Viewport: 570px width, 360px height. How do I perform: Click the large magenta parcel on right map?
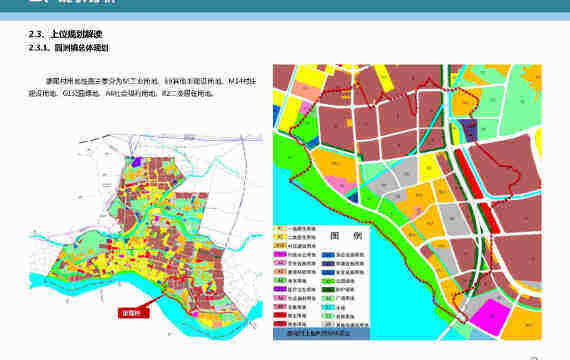point(491,316)
